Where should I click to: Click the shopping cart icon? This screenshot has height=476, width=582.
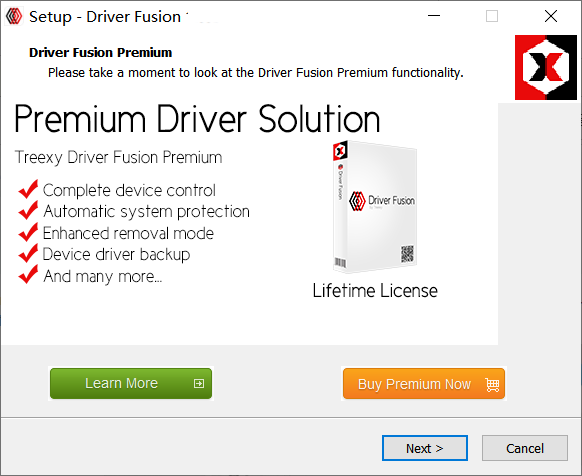click(493, 384)
